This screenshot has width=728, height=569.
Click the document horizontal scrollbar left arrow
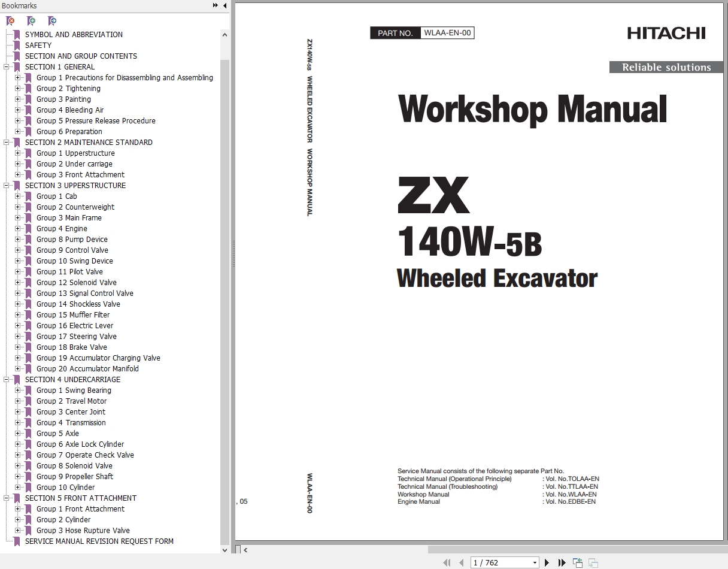point(246,550)
